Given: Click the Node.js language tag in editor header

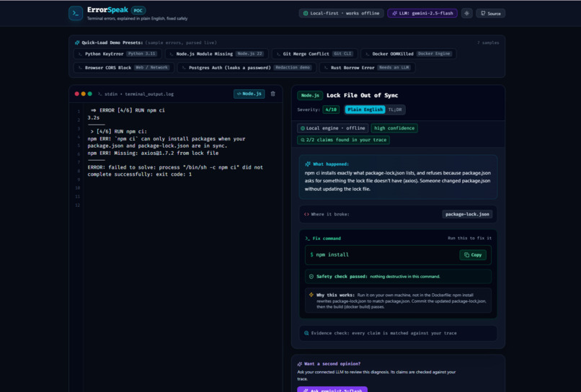Looking at the screenshot, I should 249,94.
